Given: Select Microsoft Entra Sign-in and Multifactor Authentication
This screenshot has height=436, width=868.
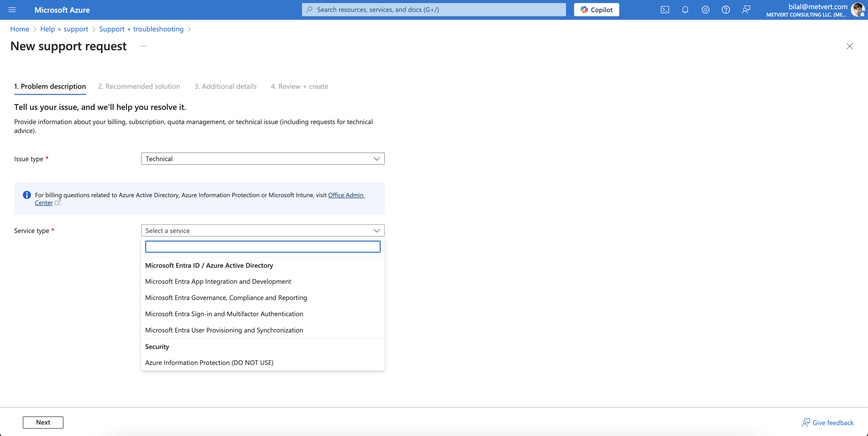Looking at the screenshot, I should pos(224,314).
